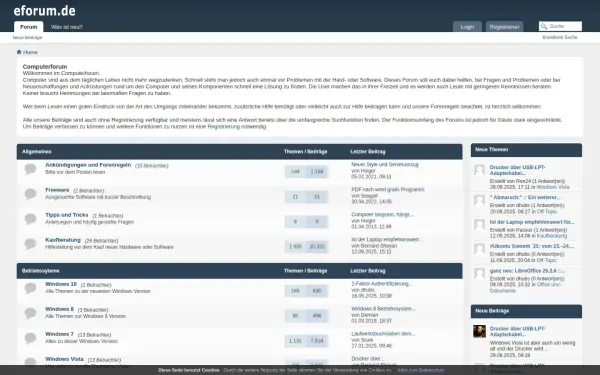
Task: Click avatar beside 'Ubuntu Summit 25' topic
Action: [479, 249]
